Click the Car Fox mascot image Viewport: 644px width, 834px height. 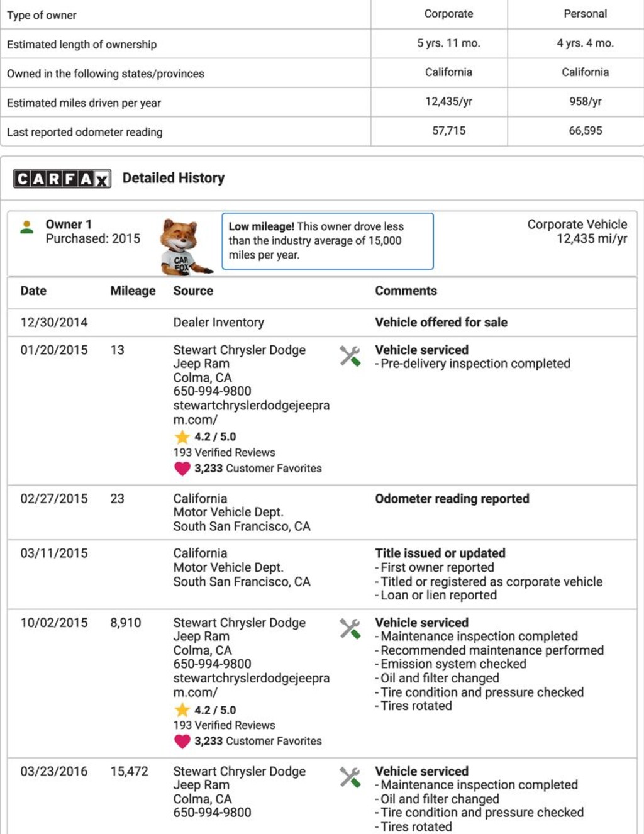coord(183,247)
